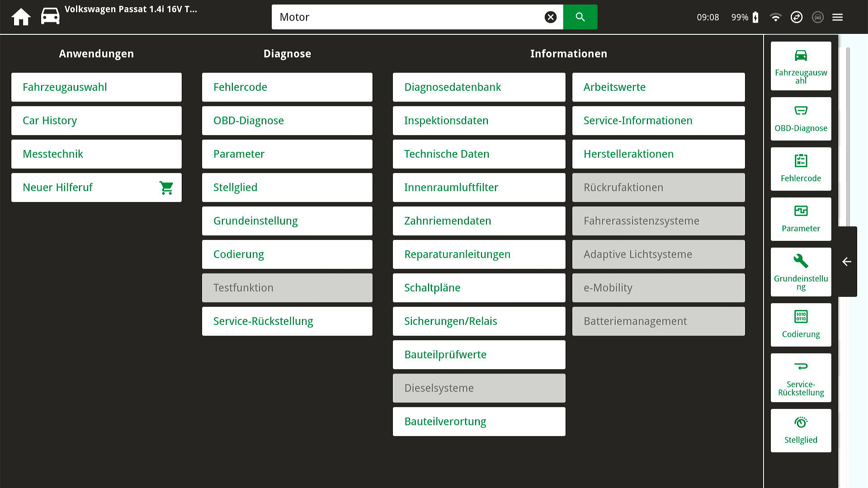Open Service-Rückstellung shortcut in right sidebar
Viewport: 868px width, 488px height.
pyautogui.click(x=801, y=378)
